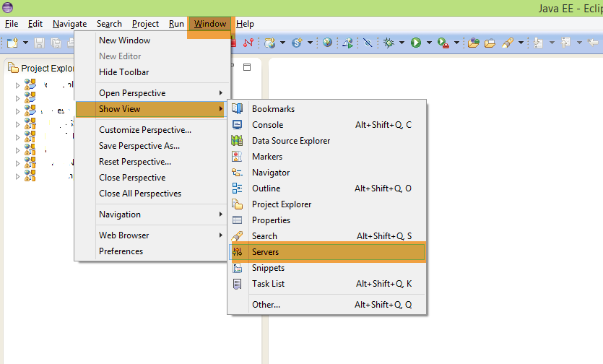Image resolution: width=603 pixels, height=364 pixels.
Task: Click the Bookmarks view icon in submenu
Action: click(238, 109)
